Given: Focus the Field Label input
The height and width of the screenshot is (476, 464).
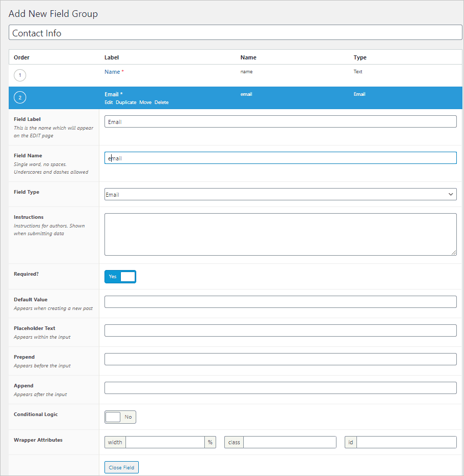Looking at the screenshot, I should [x=280, y=121].
